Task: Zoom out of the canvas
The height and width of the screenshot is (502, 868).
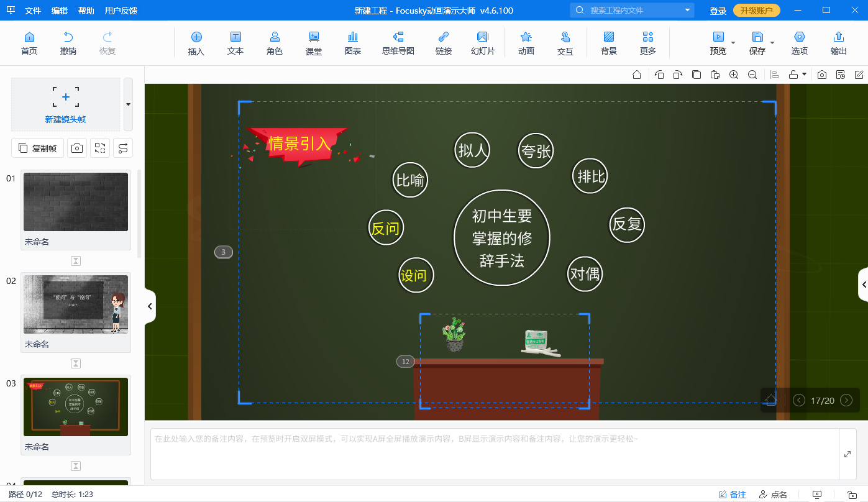Action: [752, 75]
